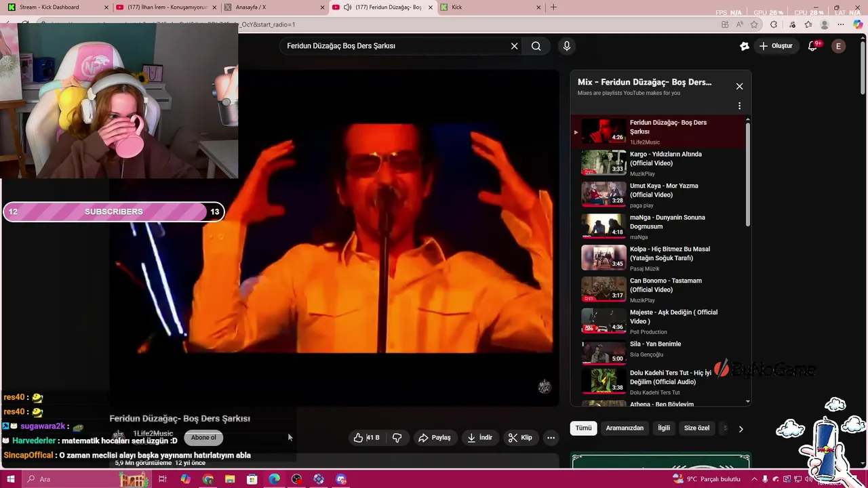Image resolution: width=868 pixels, height=488 pixels.
Task: Open Task View on the taskbar
Action: [x=163, y=479]
